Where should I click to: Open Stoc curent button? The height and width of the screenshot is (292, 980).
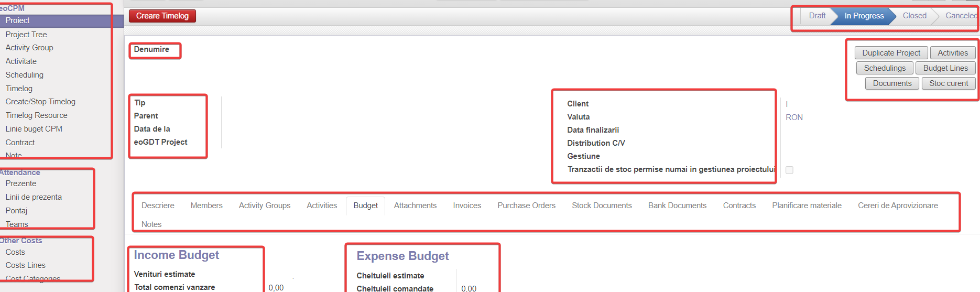(949, 83)
